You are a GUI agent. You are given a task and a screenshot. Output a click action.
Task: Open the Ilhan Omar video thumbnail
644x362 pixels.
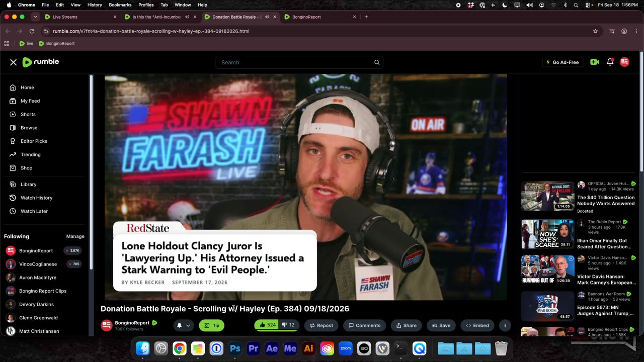(547, 234)
